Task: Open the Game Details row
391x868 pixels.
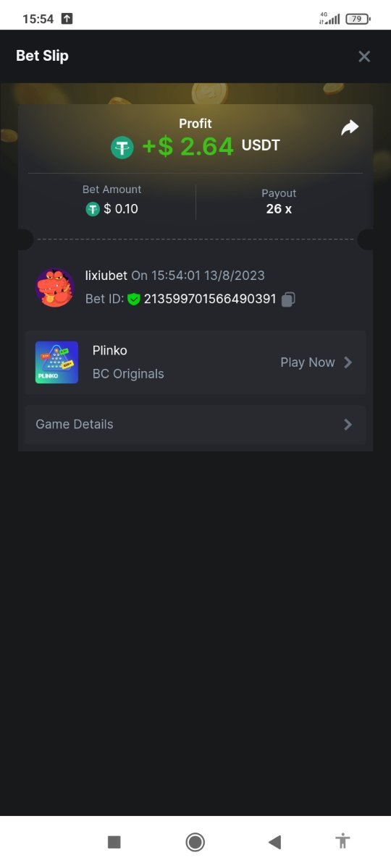Action: coord(195,425)
